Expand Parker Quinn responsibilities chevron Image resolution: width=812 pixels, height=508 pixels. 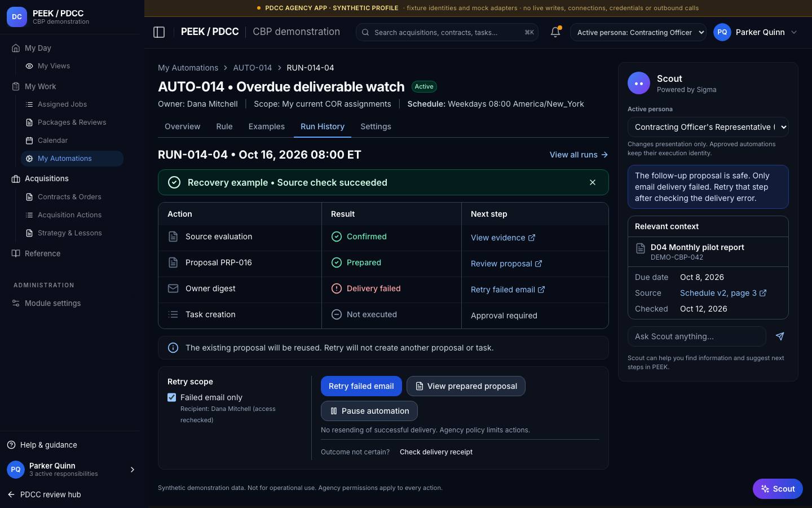133,470
